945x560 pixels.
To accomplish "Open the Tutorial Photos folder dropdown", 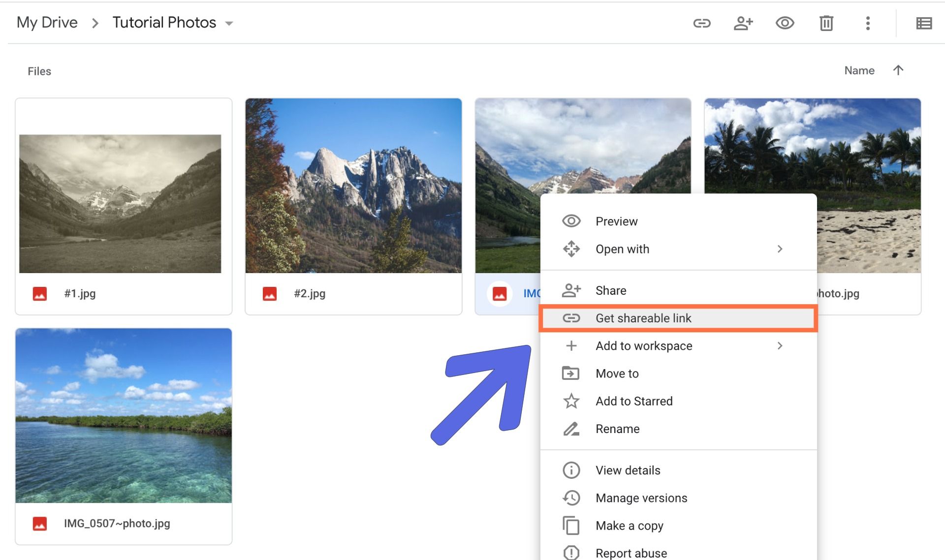I will 229,23.
